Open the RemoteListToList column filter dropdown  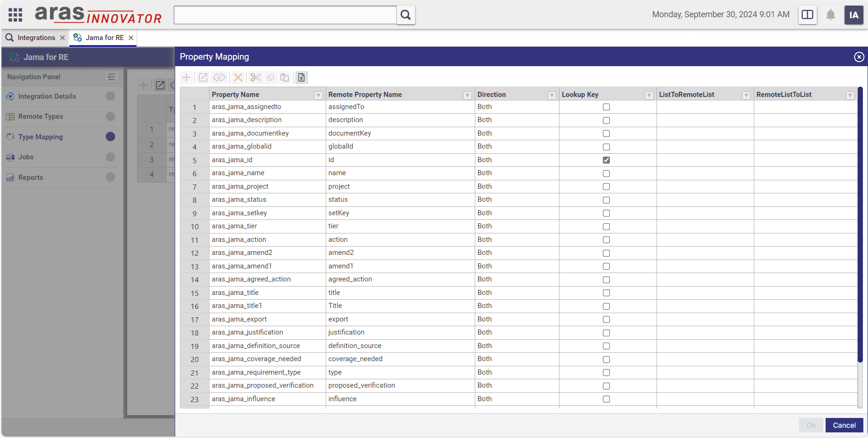pyautogui.click(x=850, y=95)
